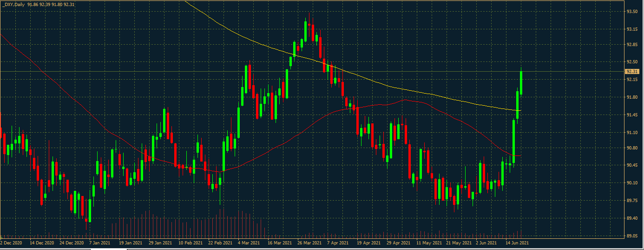Click the 92.85 price axis label

(x=631, y=45)
